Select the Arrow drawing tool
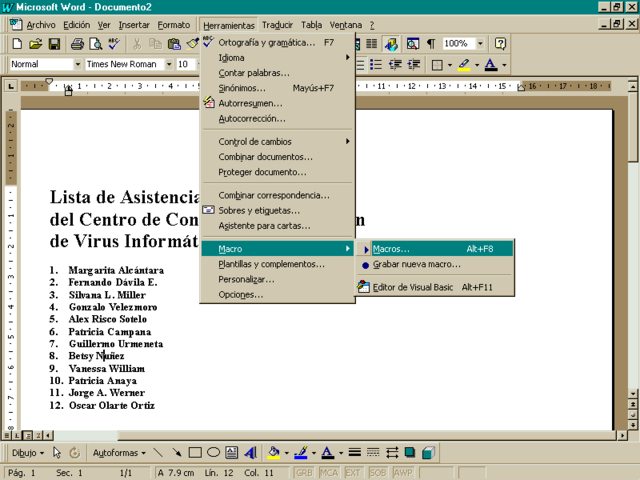The height and width of the screenshot is (480, 640). [176, 453]
